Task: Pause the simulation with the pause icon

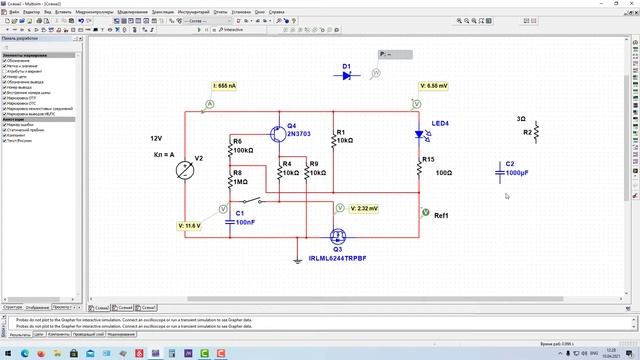Action: pyautogui.click(x=207, y=30)
